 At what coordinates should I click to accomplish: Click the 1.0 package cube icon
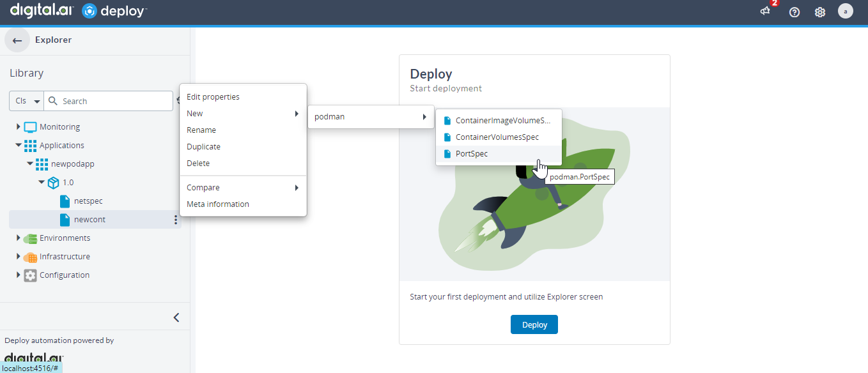point(54,183)
